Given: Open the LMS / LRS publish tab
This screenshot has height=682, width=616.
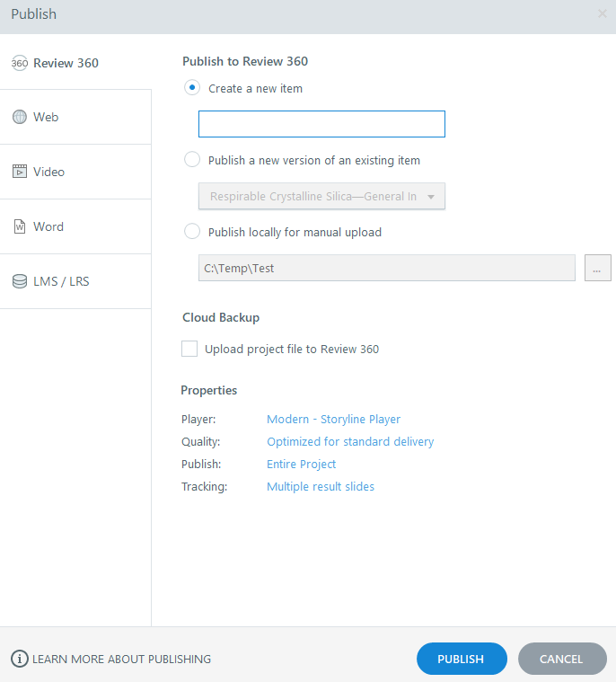Looking at the screenshot, I should tap(61, 281).
